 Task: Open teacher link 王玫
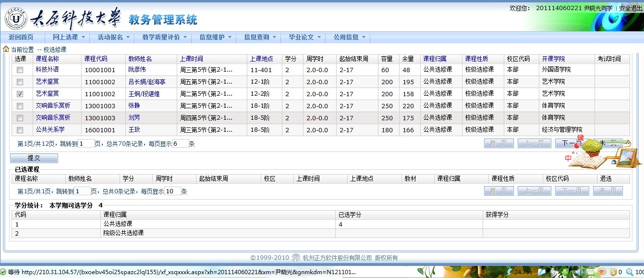coord(134,130)
